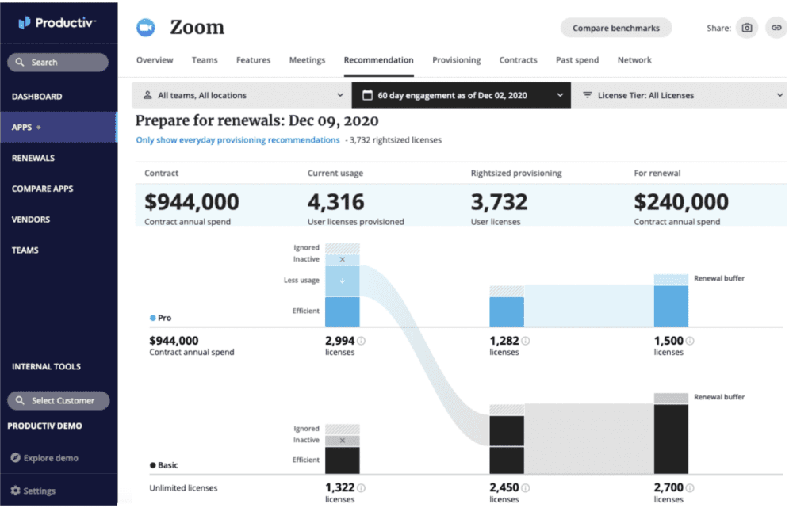Click Only show everyday provisioning recommendations link
Viewport: 812px width, 508px height.
pyautogui.click(x=238, y=140)
